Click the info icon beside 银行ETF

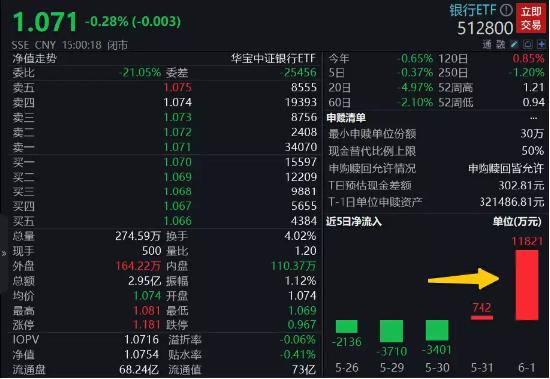[506, 10]
